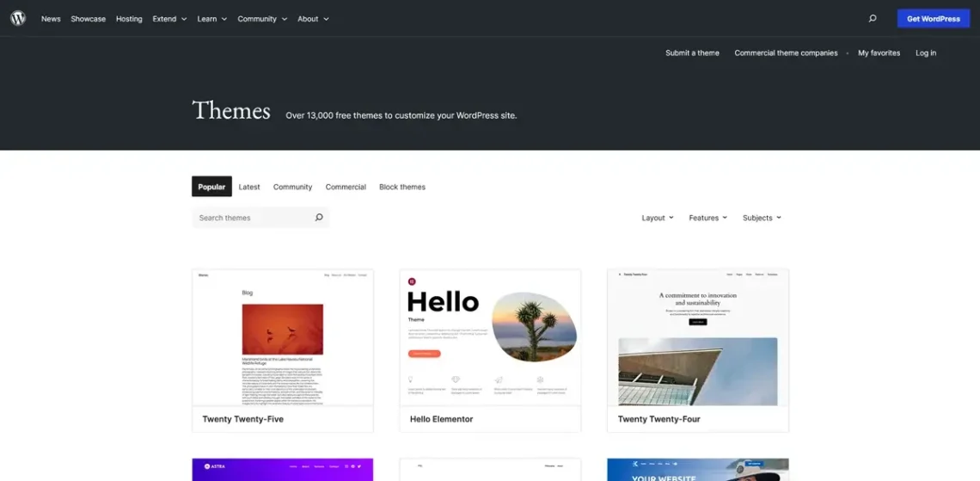The image size is (980, 481).
Task: Open the Submit a theme link
Action: [692, 53]
